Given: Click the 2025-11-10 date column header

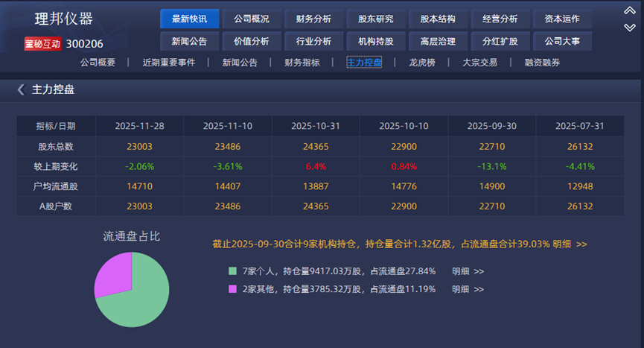Looking at the screenshot, I should click(x=228, y=126).
